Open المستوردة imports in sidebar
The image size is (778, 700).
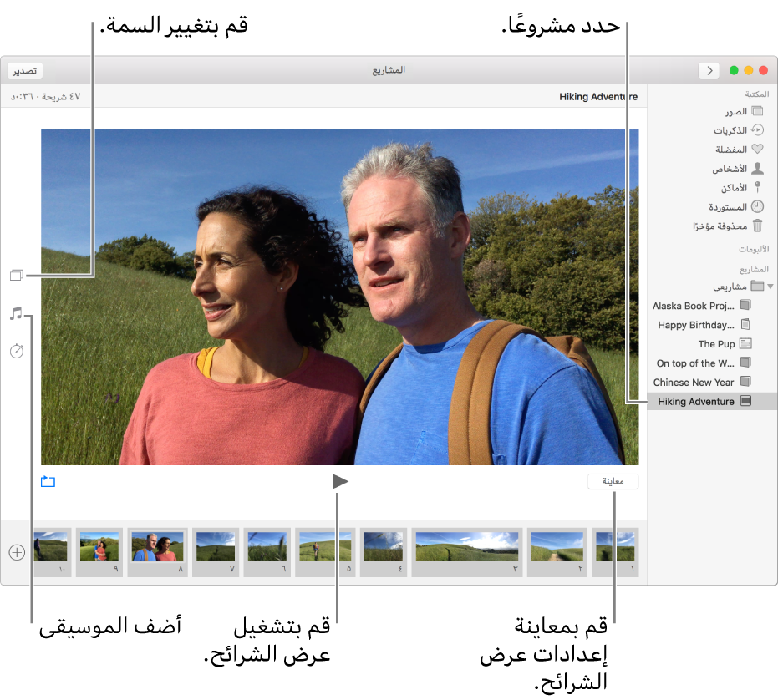point(736,206)
